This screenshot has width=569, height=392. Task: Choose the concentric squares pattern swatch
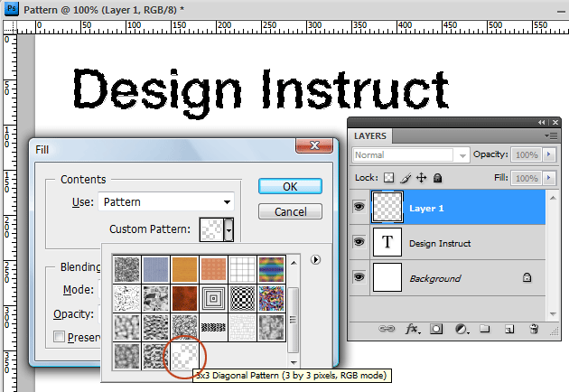[213, 298]
